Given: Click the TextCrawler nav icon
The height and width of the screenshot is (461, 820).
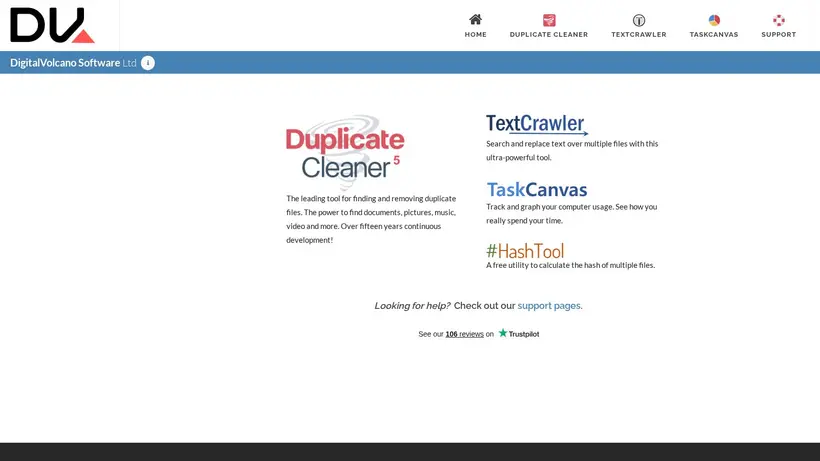Looking at the screenshot, I should tap(639, 20).
